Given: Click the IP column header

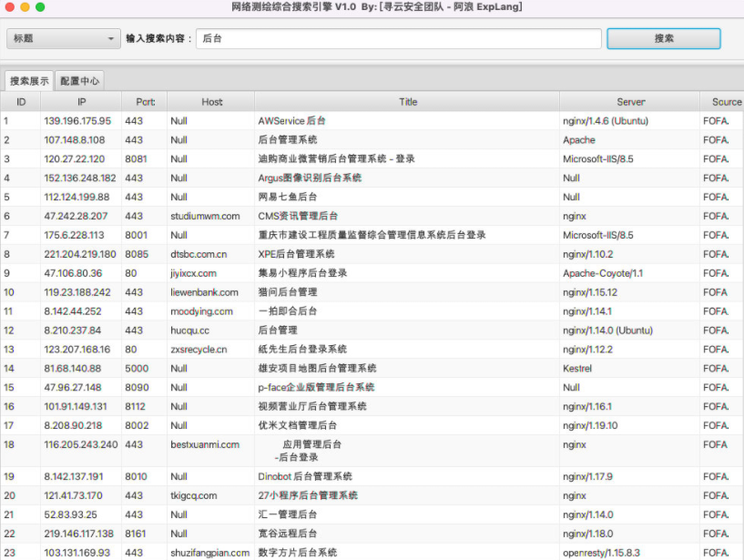Looking at the screenshot, I should (81, 102).
